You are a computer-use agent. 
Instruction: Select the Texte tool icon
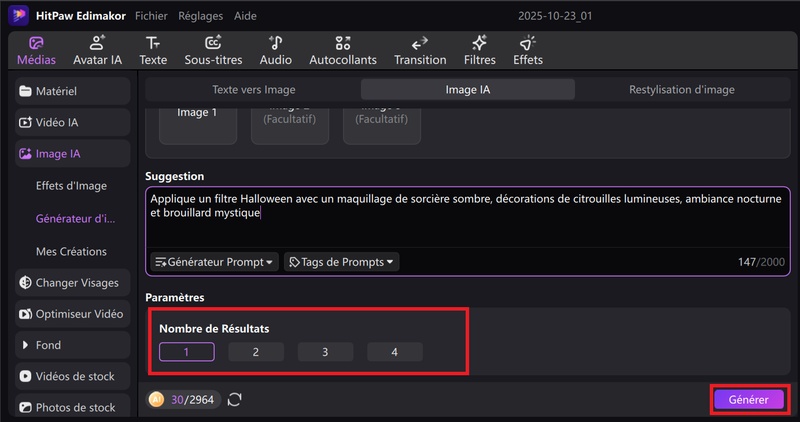(153, 50)
